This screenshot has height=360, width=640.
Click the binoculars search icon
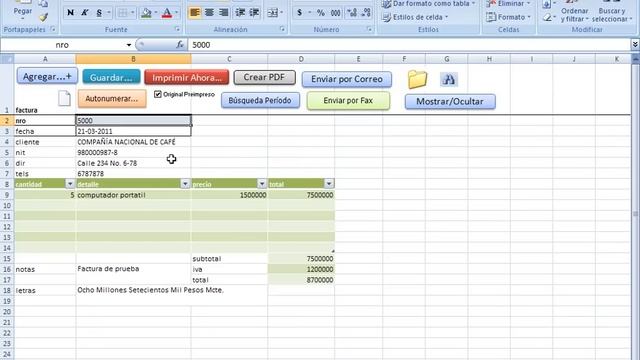pos(449,79)
